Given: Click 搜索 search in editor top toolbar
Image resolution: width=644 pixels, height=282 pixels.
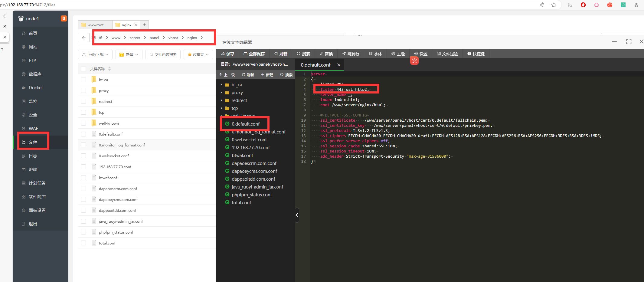Looking at the screenshot, I should (x=303, y=54).
